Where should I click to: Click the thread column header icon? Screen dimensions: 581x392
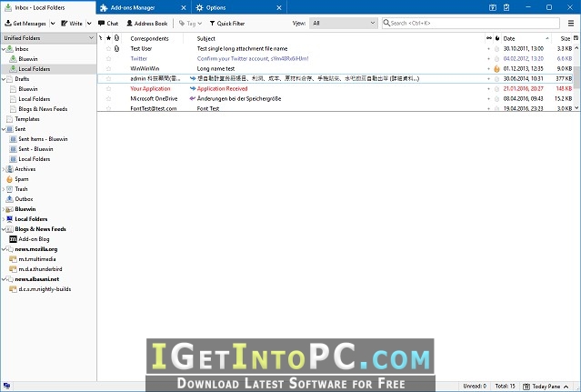pos(101,38)
